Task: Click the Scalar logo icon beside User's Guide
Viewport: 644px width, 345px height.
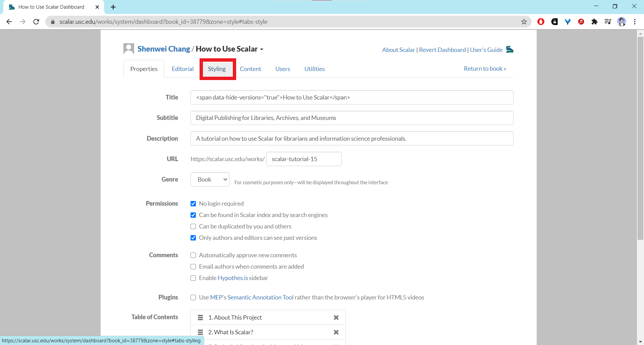Action: click(x=509, y=50)
